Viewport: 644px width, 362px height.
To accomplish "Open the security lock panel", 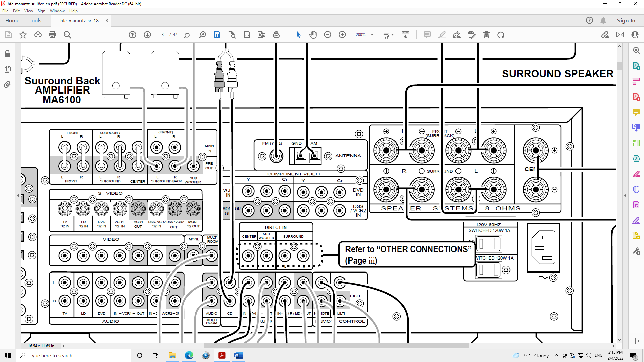I will (7, 54).
